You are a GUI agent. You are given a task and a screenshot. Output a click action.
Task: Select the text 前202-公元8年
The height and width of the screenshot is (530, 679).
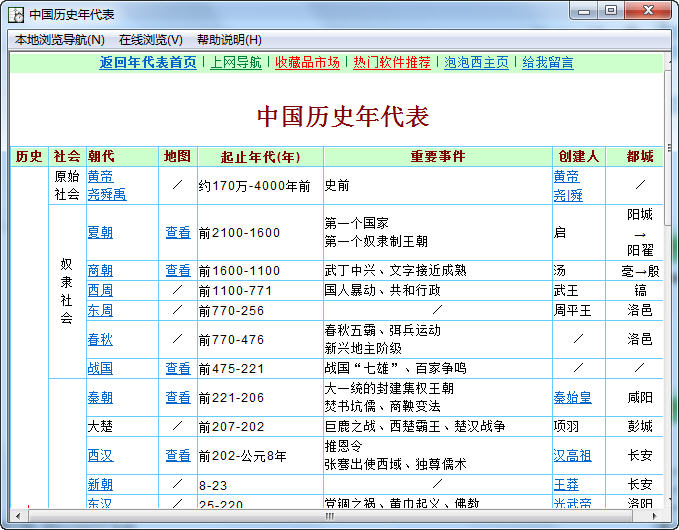(x=242, y=456)
